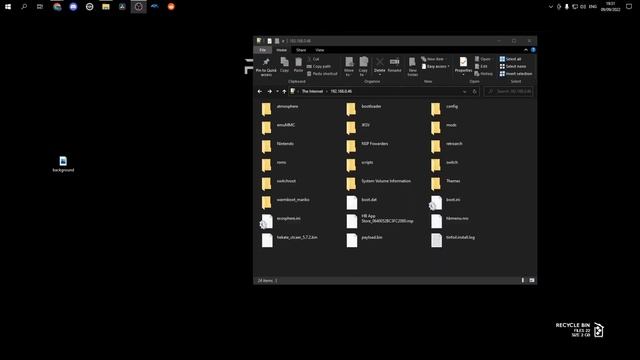Go forward with the Forward arrow
Image resolution: width=640 pixels, height=360 pixels.
(x=269, y=91)
